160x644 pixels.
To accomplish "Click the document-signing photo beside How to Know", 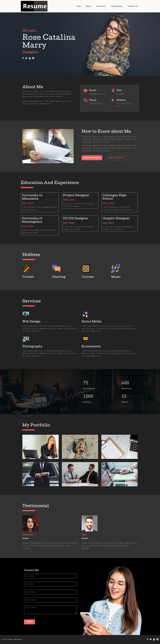I will 48,146.
